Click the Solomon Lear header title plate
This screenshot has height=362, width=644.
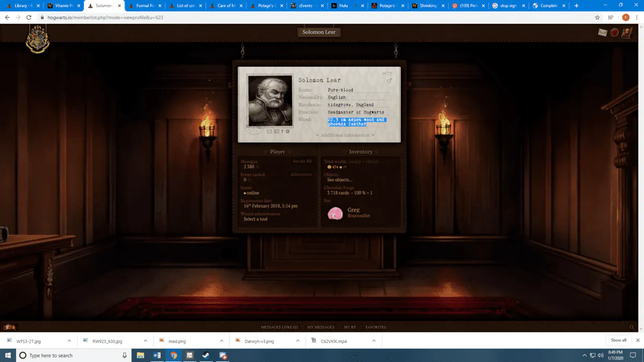(319, 32)
